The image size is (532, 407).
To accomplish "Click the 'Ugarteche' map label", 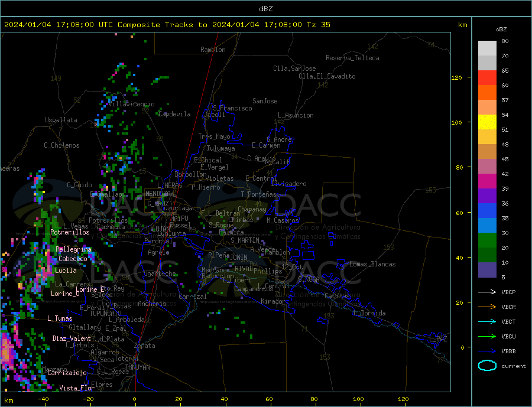I will click(160, 273).
